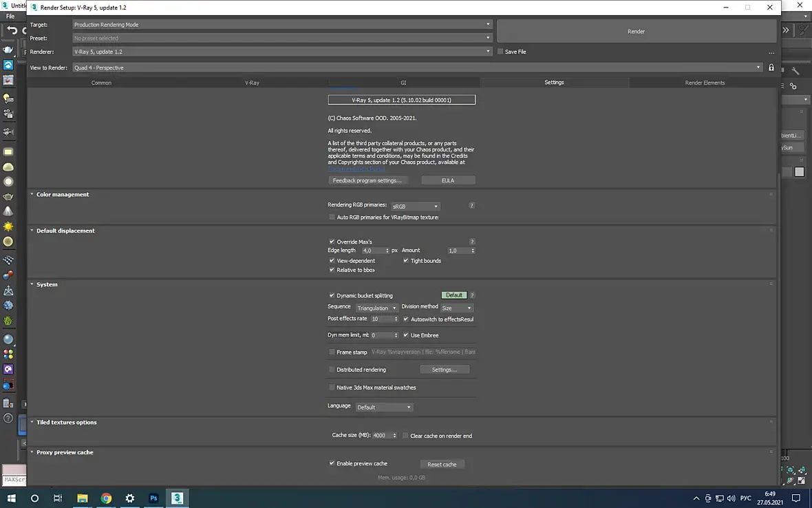Click the red dashed region sphere icon
The width and height of the screenshot is (812, 508).
click(x=8, y=385)
